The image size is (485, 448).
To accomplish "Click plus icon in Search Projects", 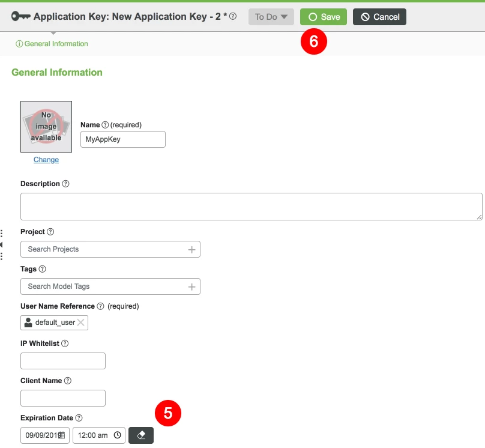I will [x=191, y=249].
